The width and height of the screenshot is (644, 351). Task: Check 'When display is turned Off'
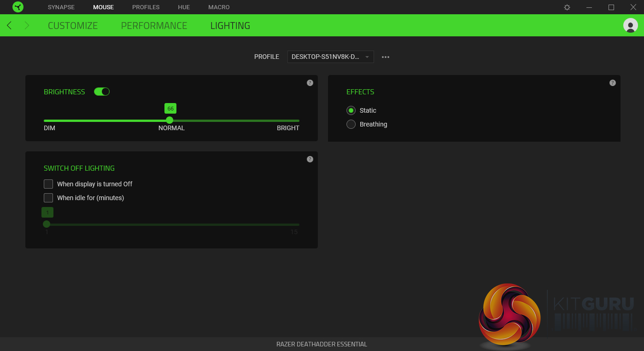pyautogui.click(x=48, y=184)
